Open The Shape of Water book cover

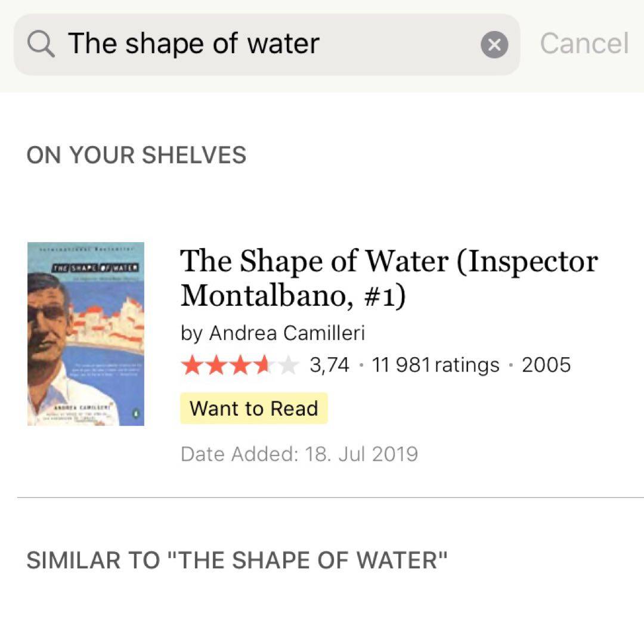(86, 334)
